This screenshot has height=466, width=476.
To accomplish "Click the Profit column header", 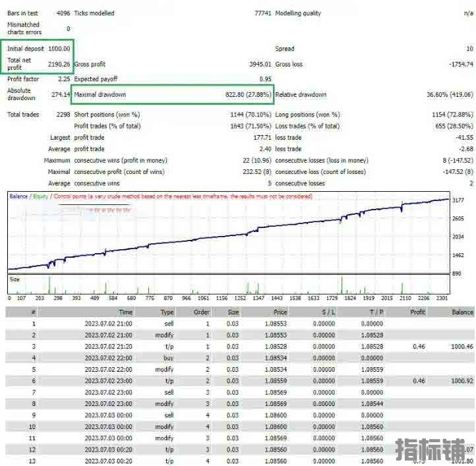I will pyautogui.click(x=417, y=312).
